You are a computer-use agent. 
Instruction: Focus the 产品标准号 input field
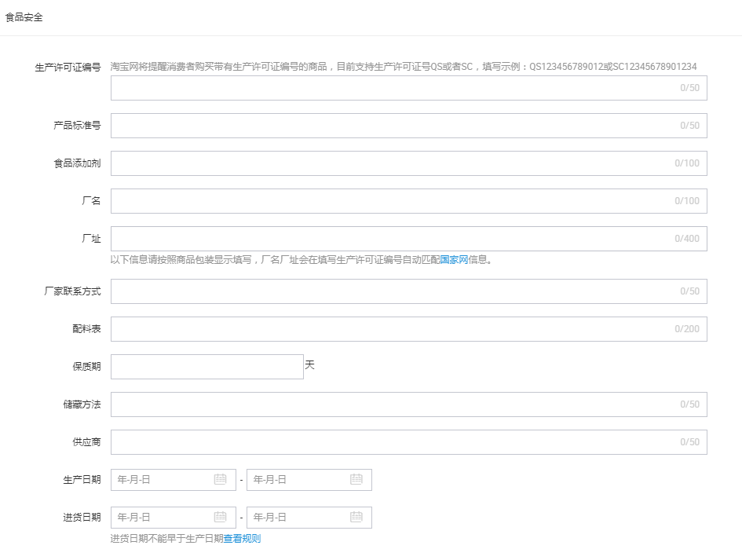point(409,126)
